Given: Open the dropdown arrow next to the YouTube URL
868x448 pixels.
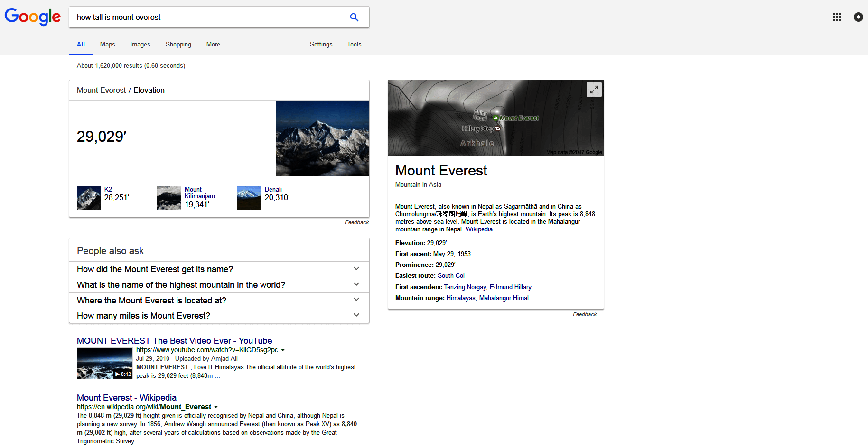Looking at the screenshot, I should point(283,350).
